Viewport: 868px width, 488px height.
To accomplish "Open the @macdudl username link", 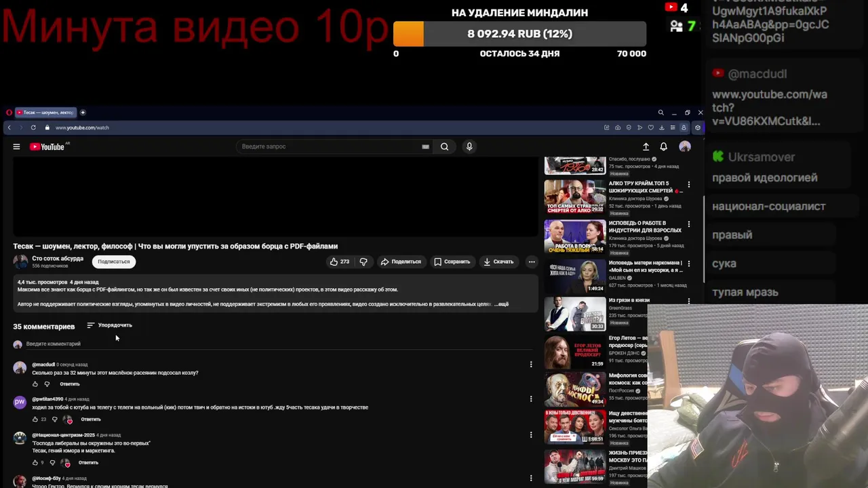I will pyautogui.click(x=43, y=365).
